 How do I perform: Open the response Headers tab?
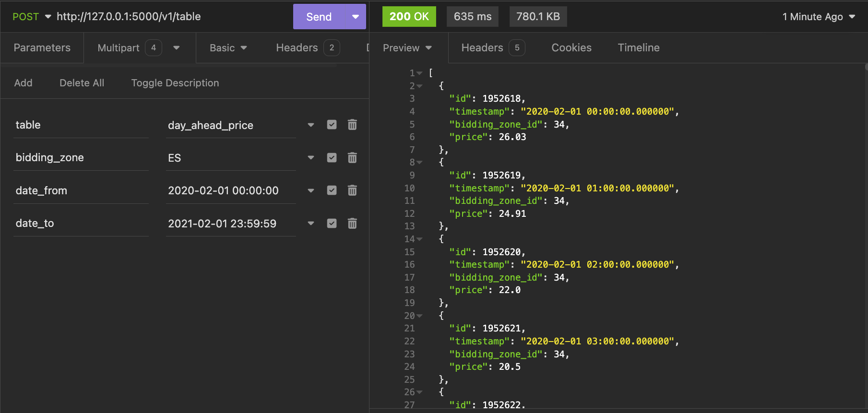click(x=493, y=48)
